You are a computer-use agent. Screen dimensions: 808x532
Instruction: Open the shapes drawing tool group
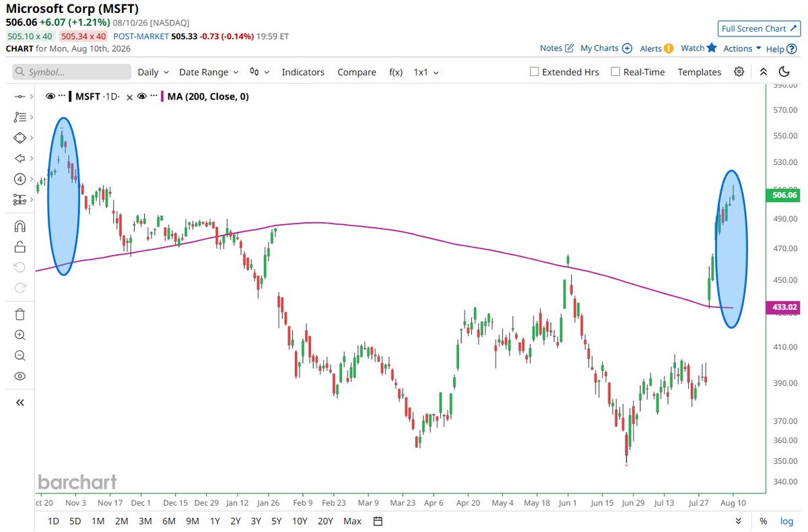(19, 138)
